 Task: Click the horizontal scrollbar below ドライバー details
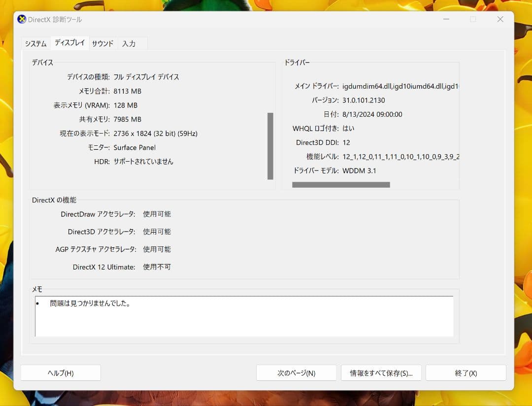pos(341,184)
